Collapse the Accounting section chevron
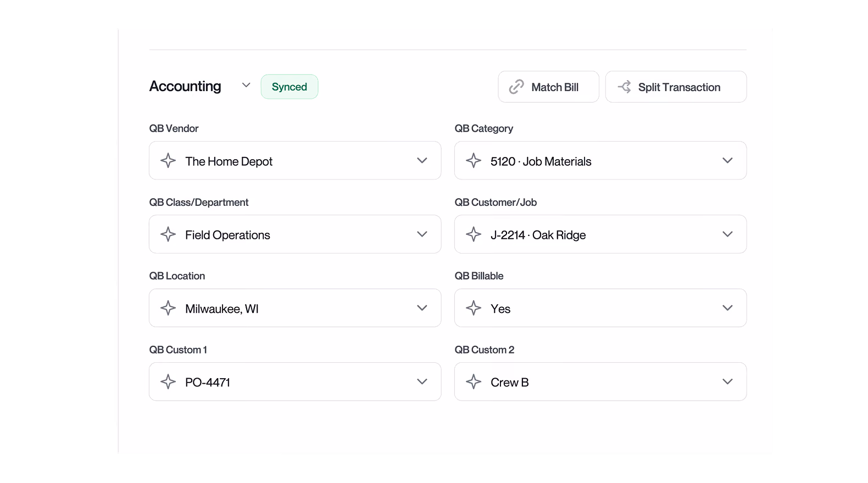This screenshot has width=868, height=483. [x=246, y=85]
